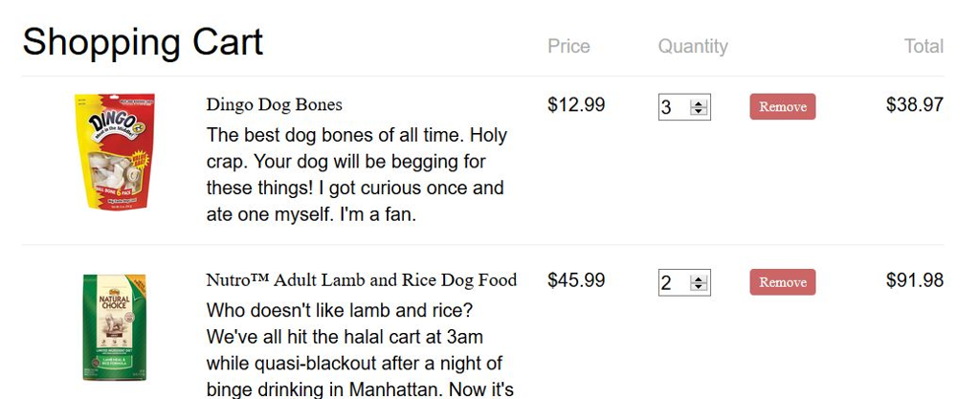980x399 pixels.
Task: Increase Dingo Dog Bones quantity with up arrow
Action: [x=699, y=103]
